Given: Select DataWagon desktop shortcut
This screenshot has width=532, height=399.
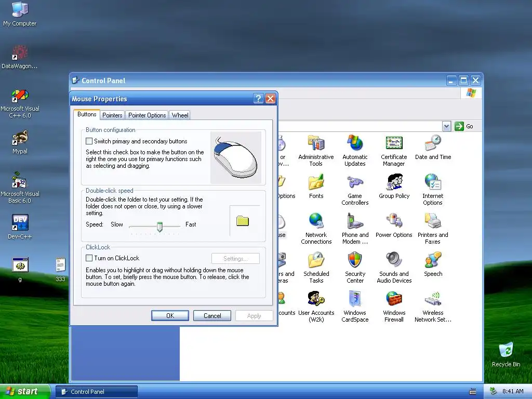Looking at the screenshot, I should pos(20,57).
